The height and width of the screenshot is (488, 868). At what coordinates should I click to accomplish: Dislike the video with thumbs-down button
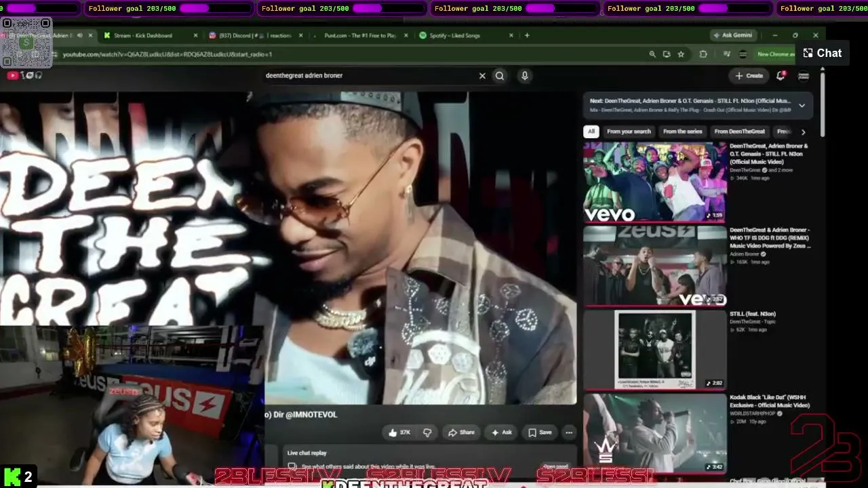[427, 432]
